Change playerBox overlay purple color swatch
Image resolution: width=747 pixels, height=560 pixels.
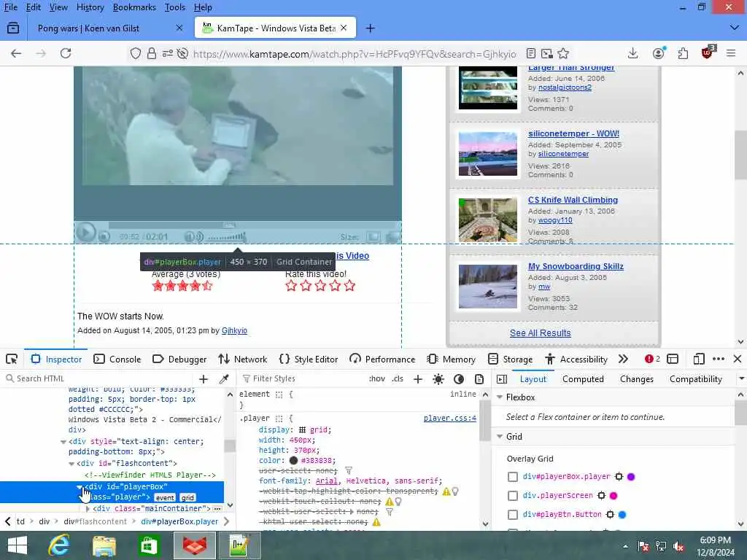[631, 477]
